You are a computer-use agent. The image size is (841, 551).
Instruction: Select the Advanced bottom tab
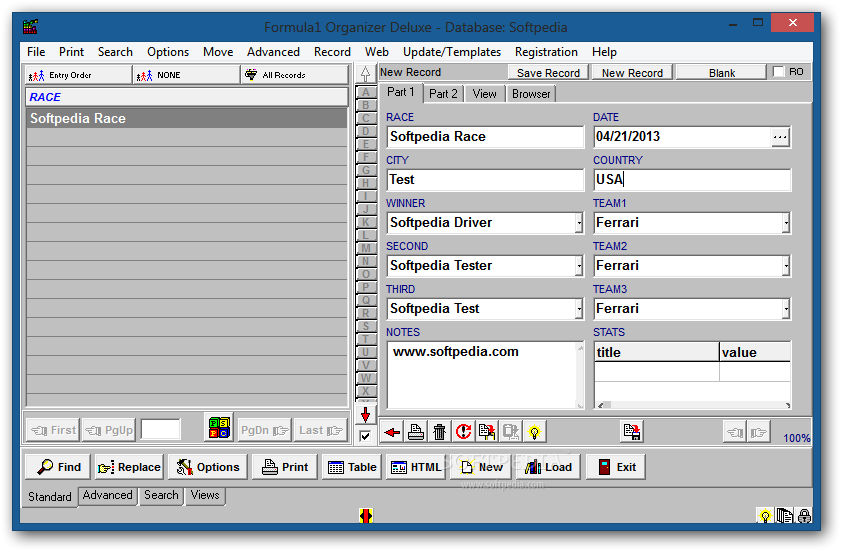pyautogui.click(x=107, y=495)
